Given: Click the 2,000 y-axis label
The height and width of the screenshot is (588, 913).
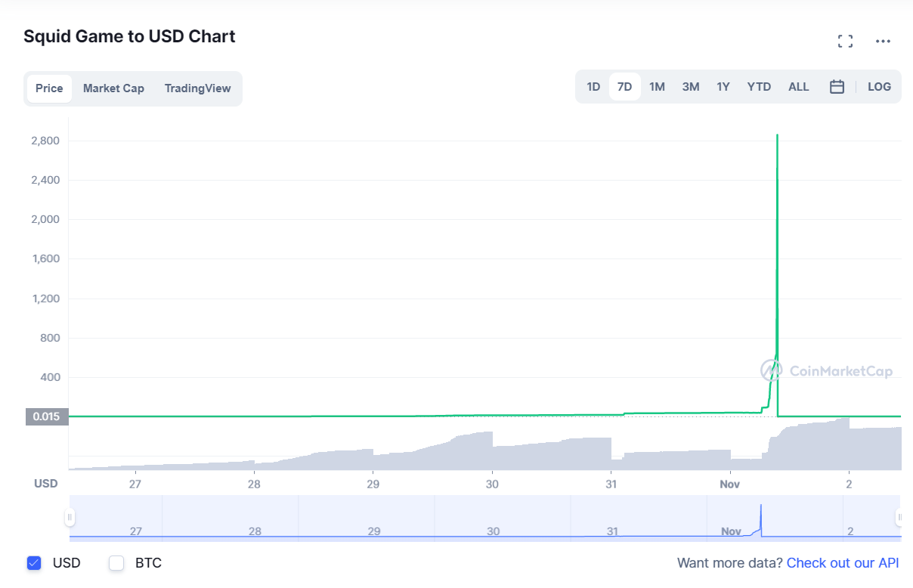Looking at the screenshot, I should [x=45, y=219].
